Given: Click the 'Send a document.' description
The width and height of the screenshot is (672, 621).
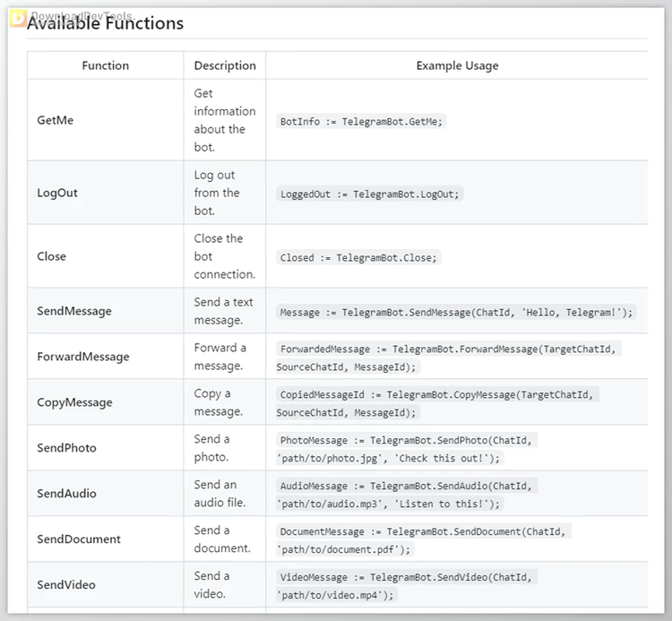Looking at the screenshot, I should click(x=222, y=539).
